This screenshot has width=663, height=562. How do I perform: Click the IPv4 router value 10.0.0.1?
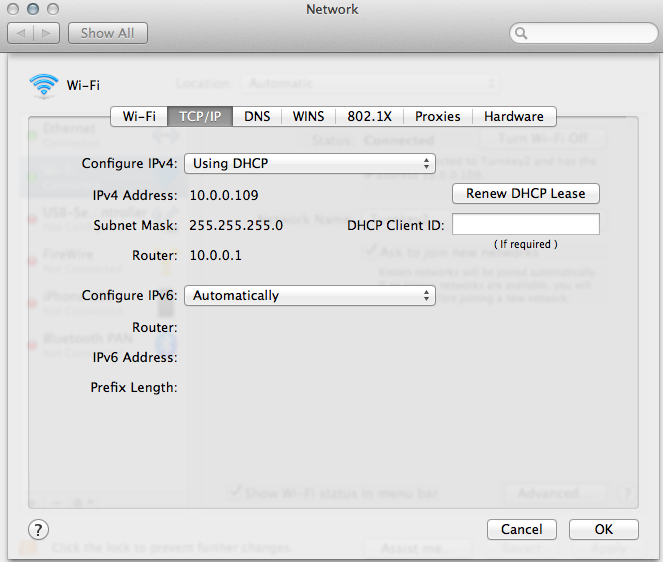216,255
